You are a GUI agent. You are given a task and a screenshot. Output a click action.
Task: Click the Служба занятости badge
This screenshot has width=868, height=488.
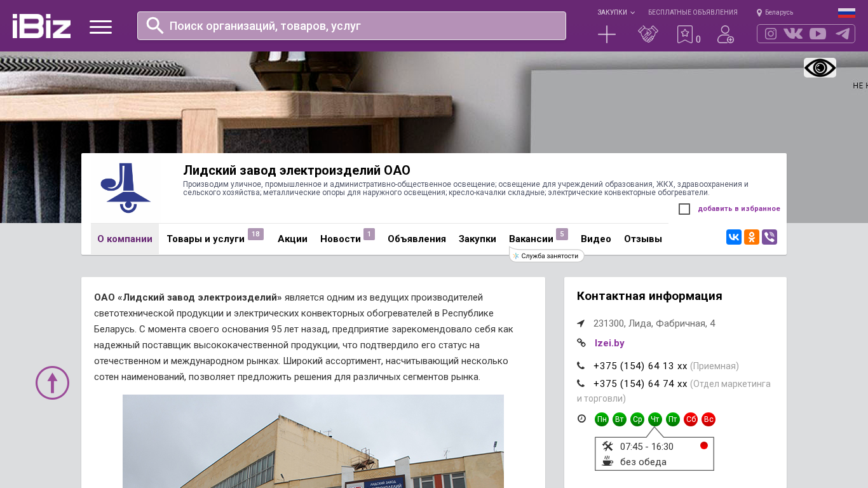pyautogui.click(x=547, y=255)
